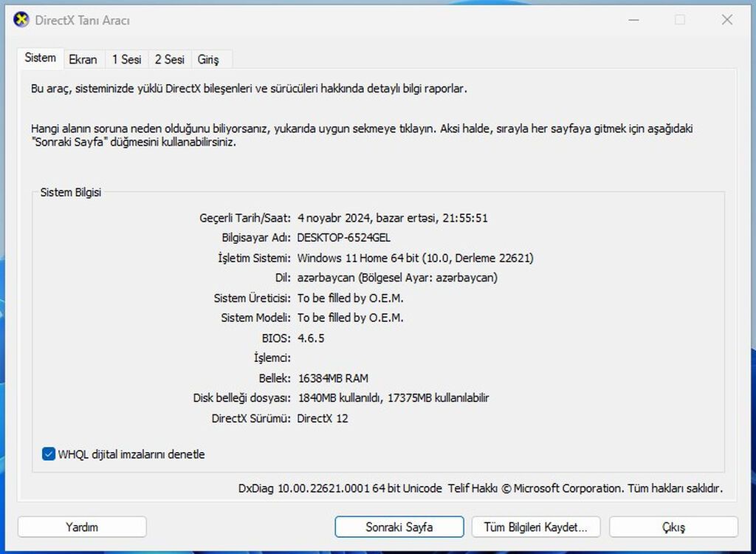Click the Çıkış button
This screenshot has width=756, height=554.
click(673, 527)
